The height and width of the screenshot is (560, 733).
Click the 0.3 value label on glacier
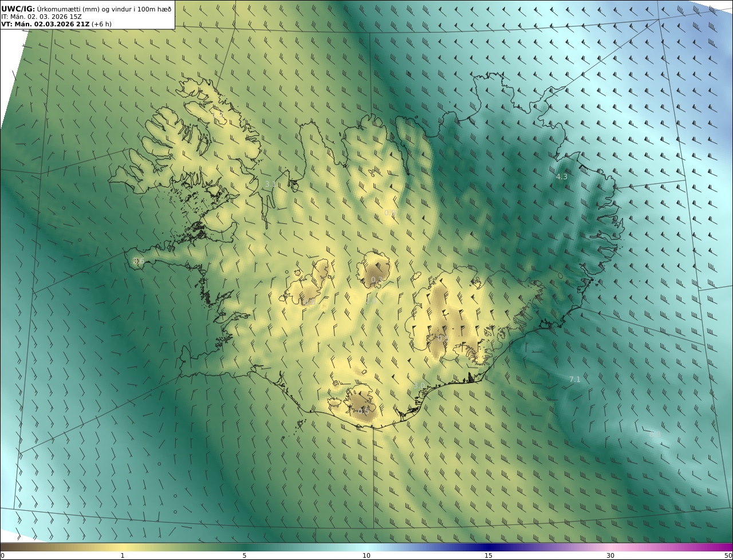(x=377, y=280)
